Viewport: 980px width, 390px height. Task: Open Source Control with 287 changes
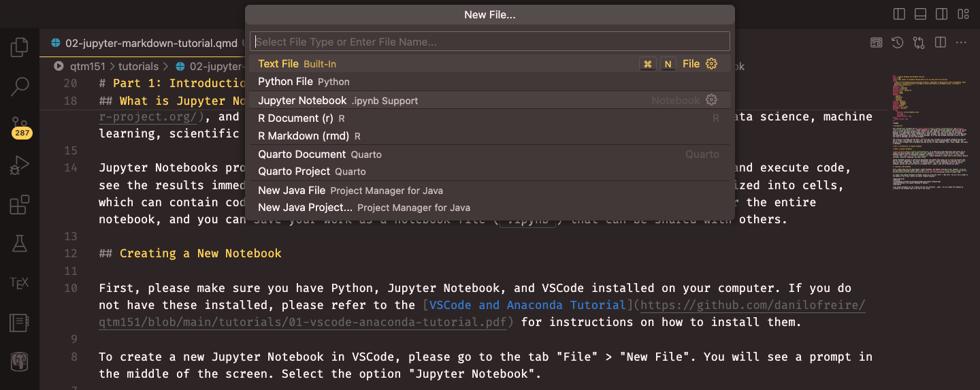[20, 126]
